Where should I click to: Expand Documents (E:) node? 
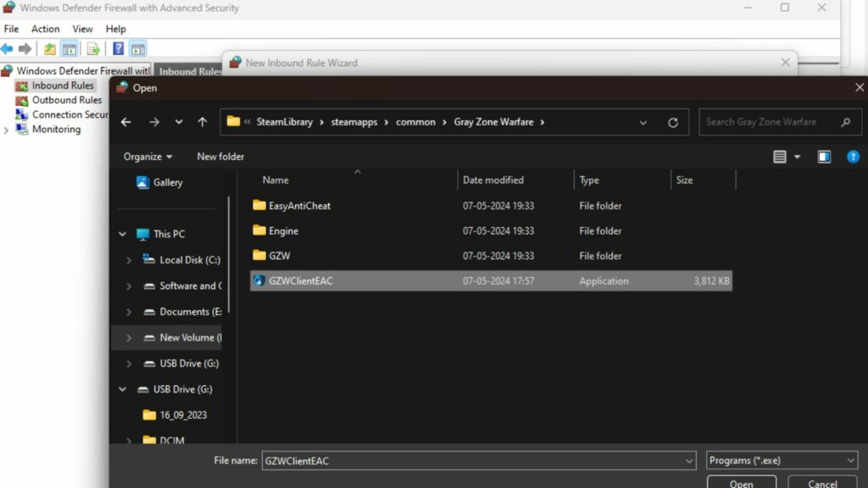coord(129,312)
